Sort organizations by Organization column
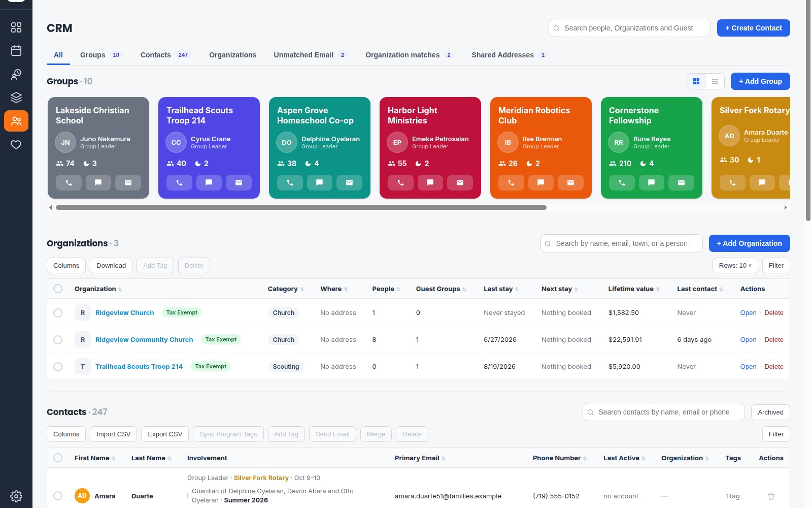The image size is (812, 508). (x=98, y=289)
